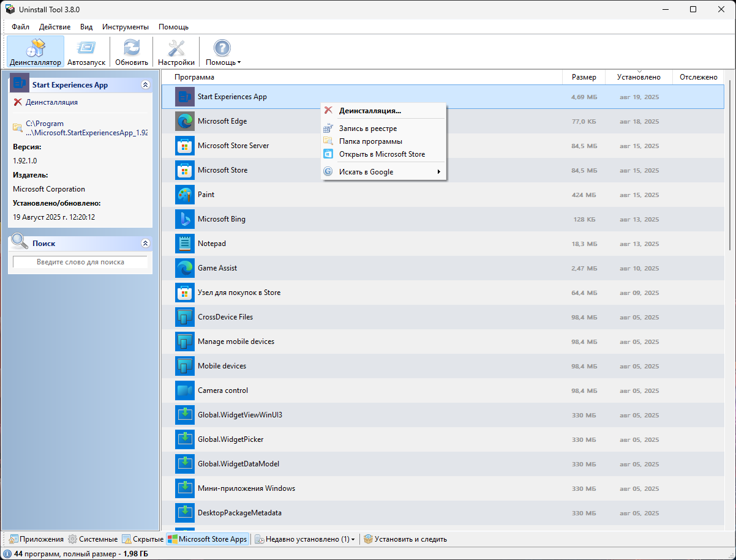Open the Действие menu
The width and height of the screenshot is (736, 560).
[54, 27]
